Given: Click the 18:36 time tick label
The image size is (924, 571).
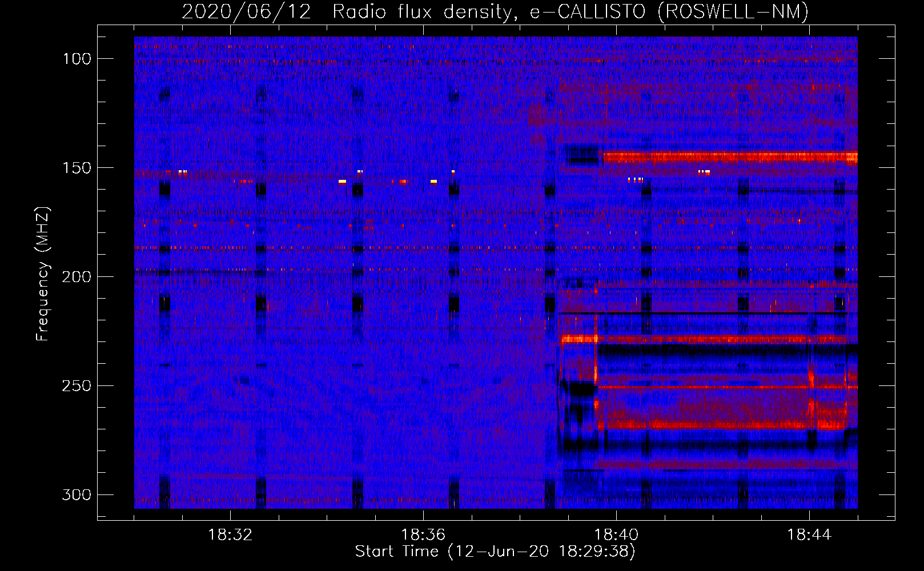Looking at the screenshot, I should (x=423, y=535).
